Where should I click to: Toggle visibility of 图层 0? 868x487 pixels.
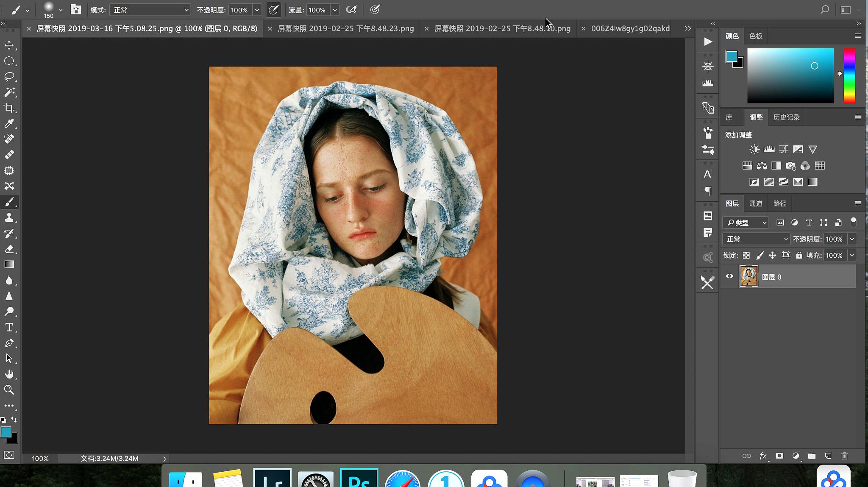pos(729,276)
